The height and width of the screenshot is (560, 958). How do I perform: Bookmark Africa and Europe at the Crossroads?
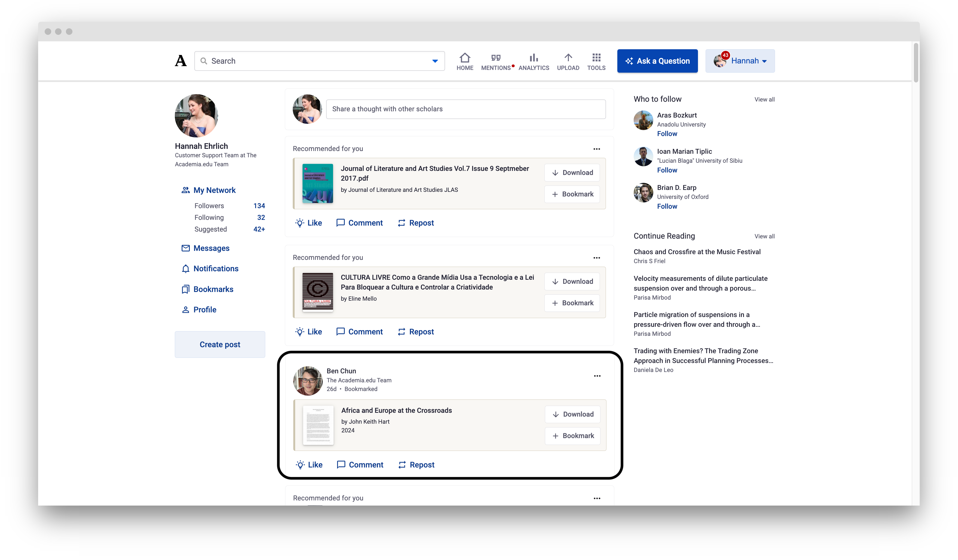(x=572, y=436)
